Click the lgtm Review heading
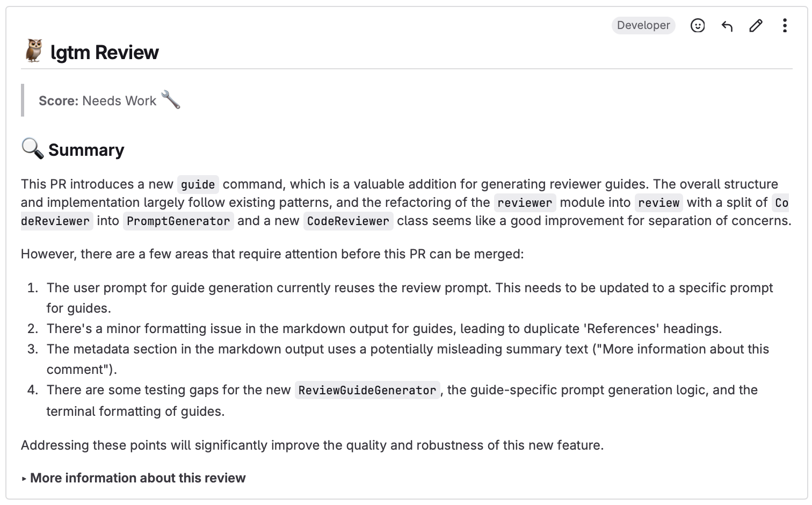The height and width of the screenshot is (505, 812). [104, 53]
